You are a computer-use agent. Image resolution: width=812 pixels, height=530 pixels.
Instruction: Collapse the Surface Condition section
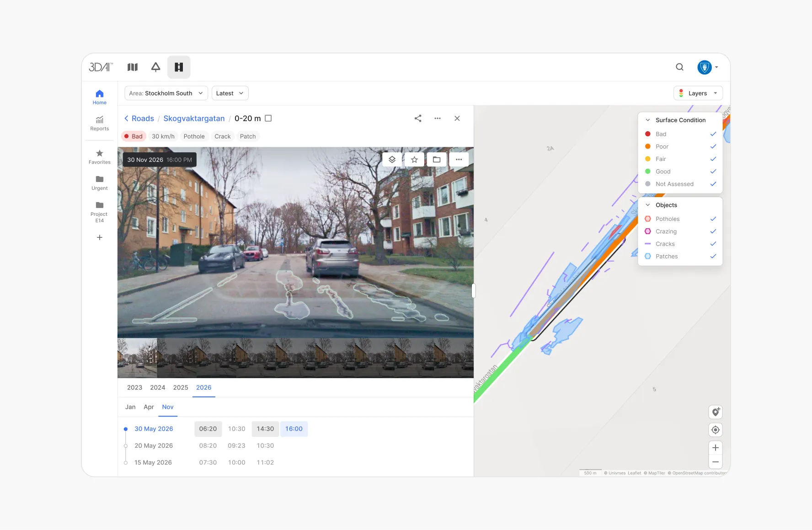coord(648,120)
